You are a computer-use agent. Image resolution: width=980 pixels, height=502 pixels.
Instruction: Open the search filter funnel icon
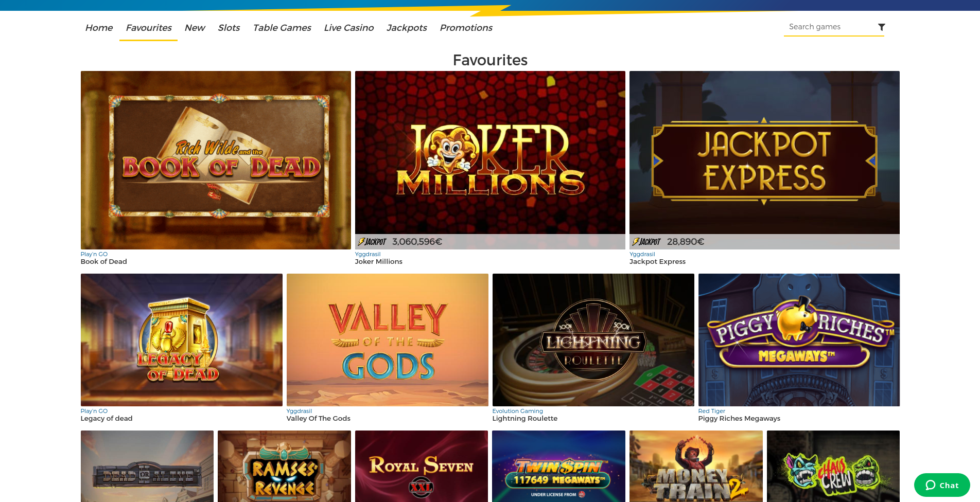point(881,27)
